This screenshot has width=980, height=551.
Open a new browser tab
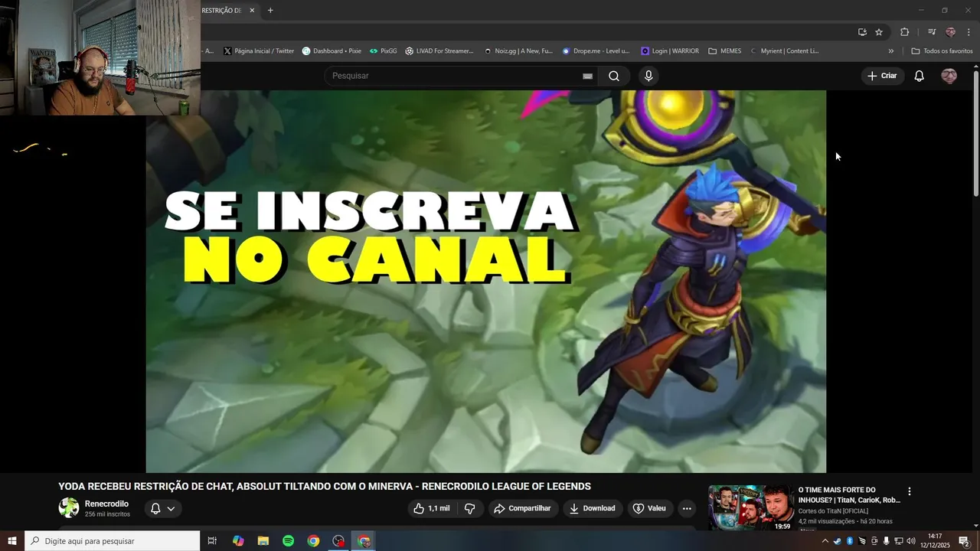point(270,11)
